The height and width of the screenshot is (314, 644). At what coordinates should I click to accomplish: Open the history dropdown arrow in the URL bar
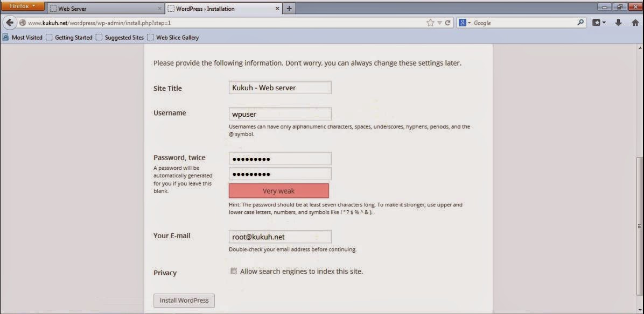coord(439,23)
